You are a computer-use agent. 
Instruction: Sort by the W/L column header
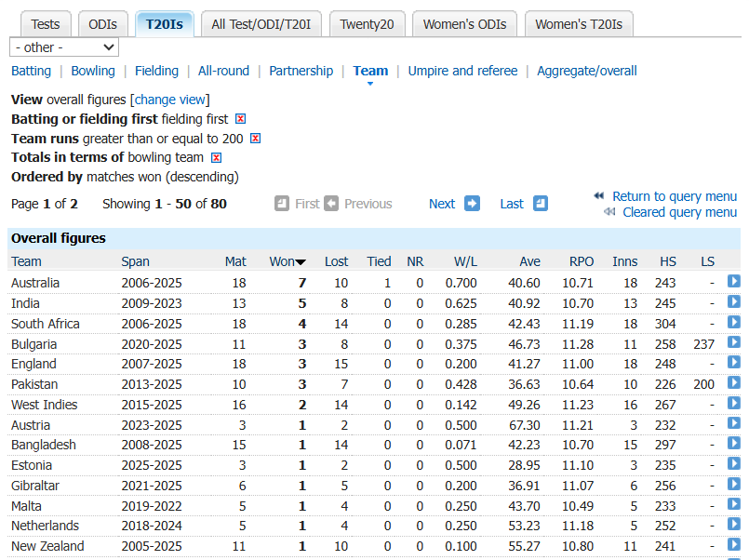point(465,261)
